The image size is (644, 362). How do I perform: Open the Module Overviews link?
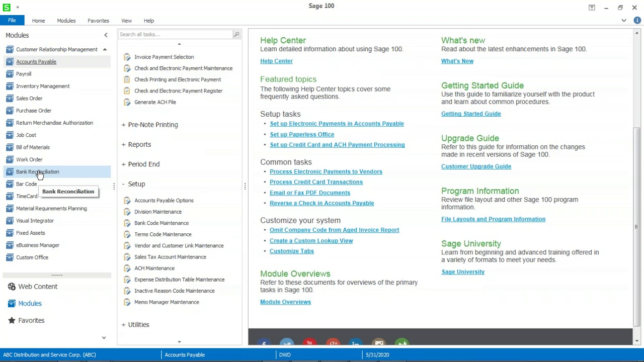tap(285, 302)
